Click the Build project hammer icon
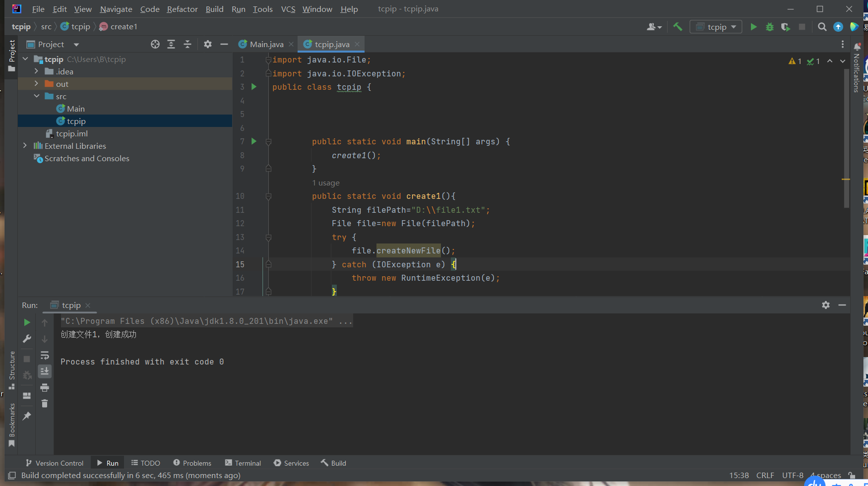 coord(678,27)
